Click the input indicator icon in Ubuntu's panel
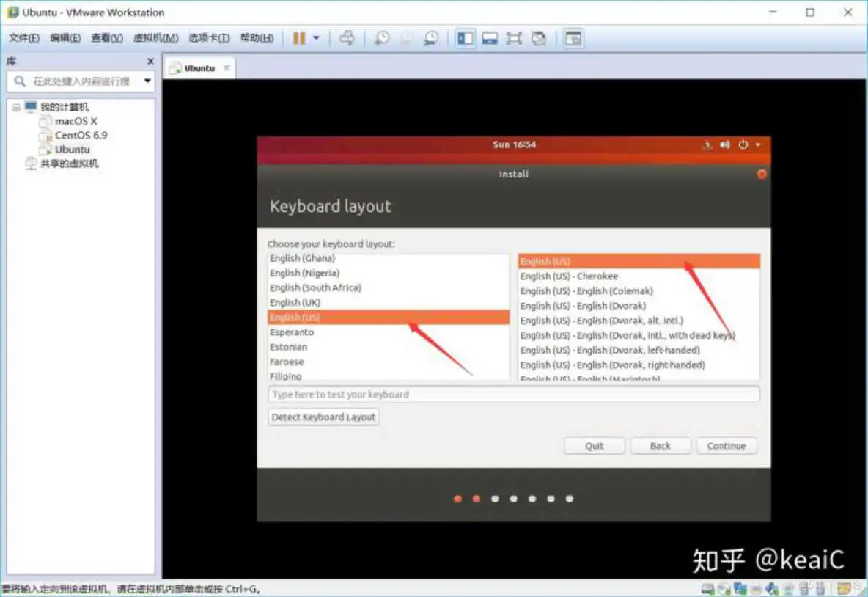The height and width of the screenshot is (597, 868). [x=707, y=145]
